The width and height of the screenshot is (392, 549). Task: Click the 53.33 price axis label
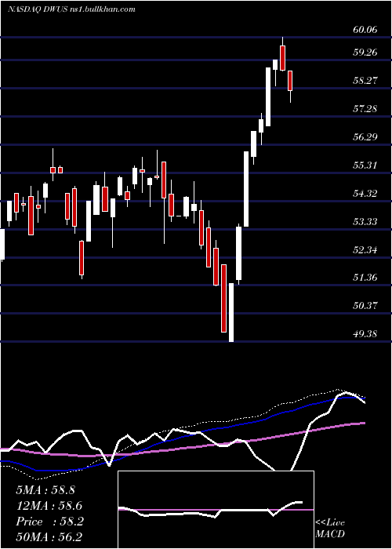click(x=365, y=222)
